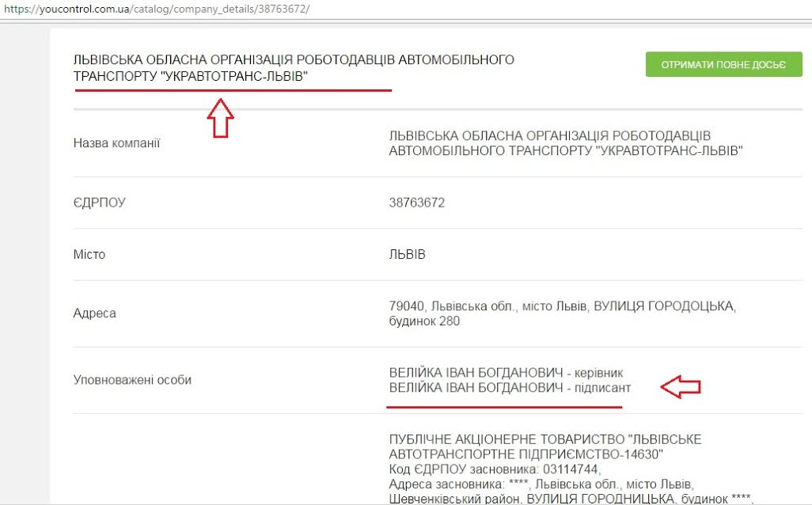Click the city value ЛЬВІВ

tap(407, 254)
